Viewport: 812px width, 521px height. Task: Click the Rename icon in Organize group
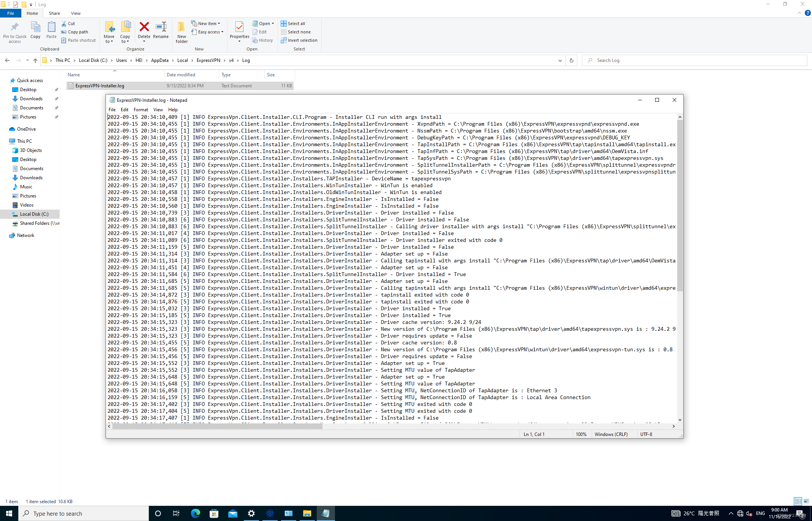click(x=161, y=28)
